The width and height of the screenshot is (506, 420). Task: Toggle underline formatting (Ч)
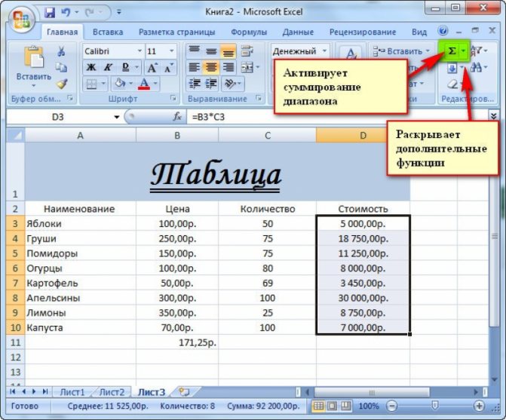pyautogui.click(x=125, y=67)
